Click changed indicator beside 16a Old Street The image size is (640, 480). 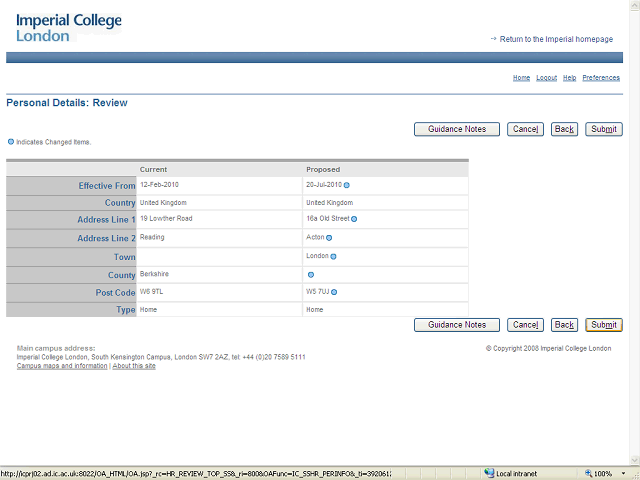click(x=354, y=219)
